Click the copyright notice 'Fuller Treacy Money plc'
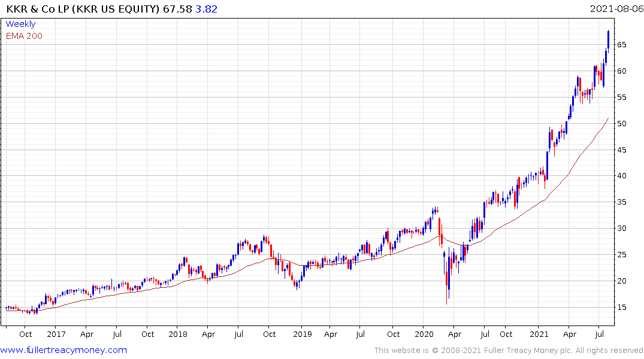Image resolution: width=644 pixels, height=359 pixels. pos(528,351)
